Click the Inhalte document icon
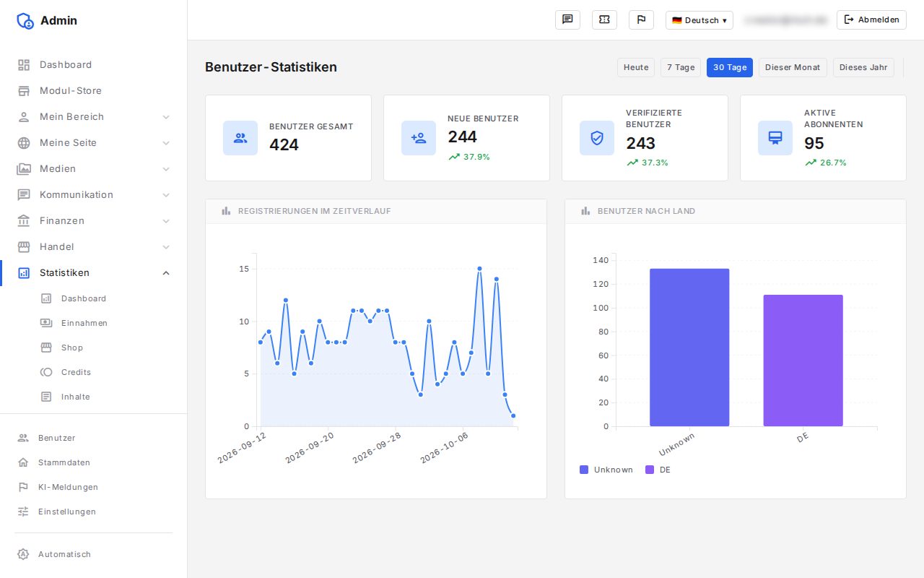The height and width of the screenshot is (578, 924). (x=46, y=397)
